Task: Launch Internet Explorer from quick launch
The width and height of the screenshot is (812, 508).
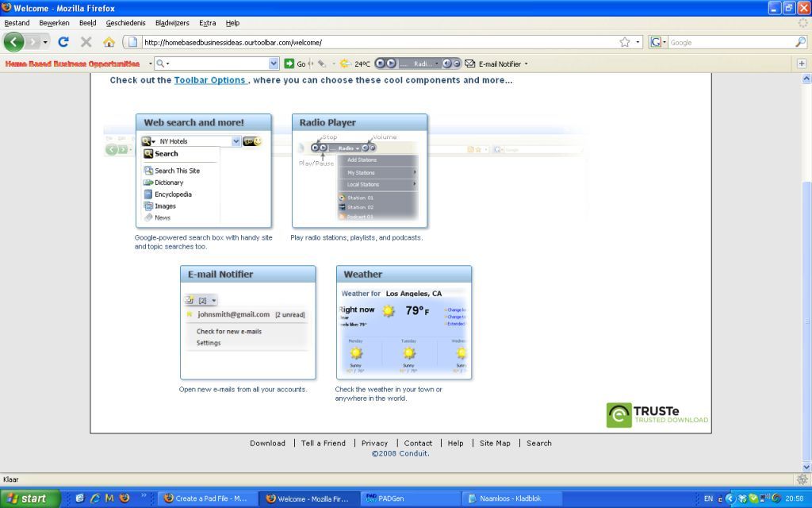Action: 95,498
